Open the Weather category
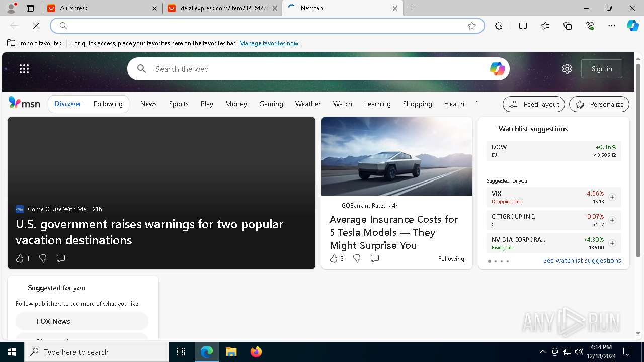Viewport: 644px width, 362px height. tap(308, 104)
